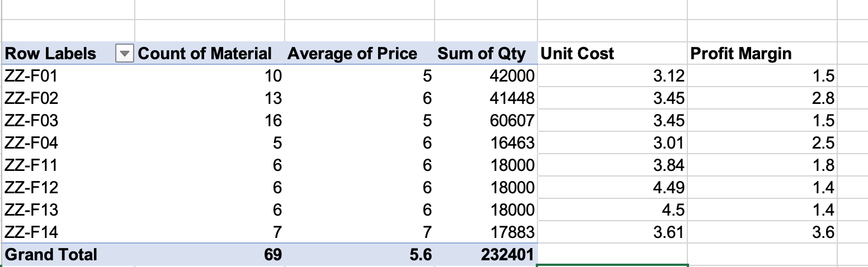Image resolution: width=868 pixels, height=267 pixels.
Task: Click Unit Cost value 3.01
Action: [668, 143]
